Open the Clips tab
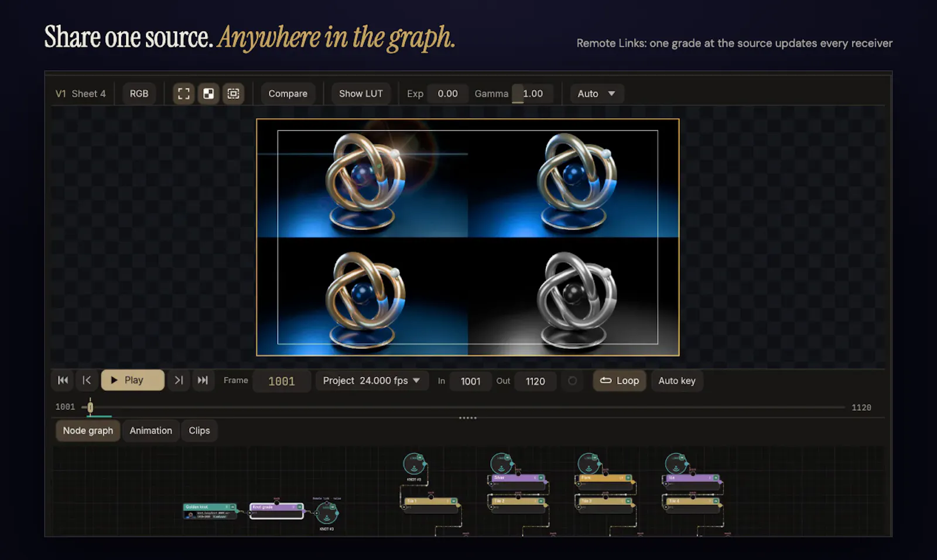This screenshot has height=560, width=937. 199,431
